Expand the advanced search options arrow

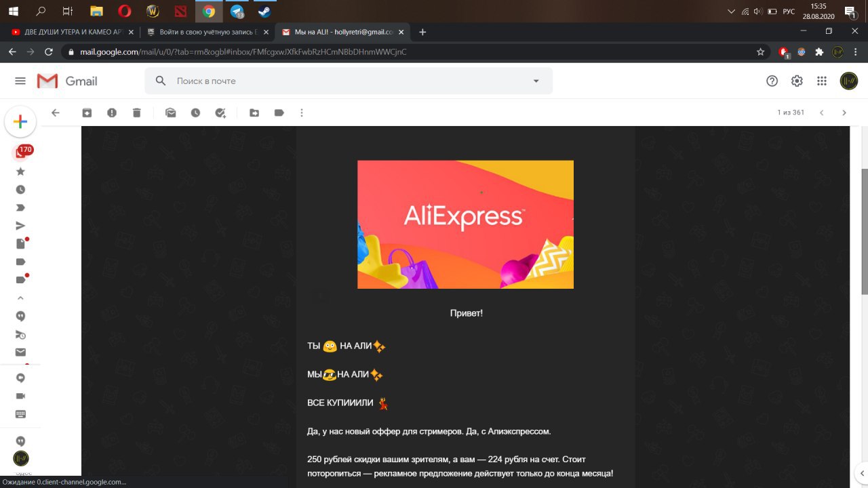pos(536,81)
